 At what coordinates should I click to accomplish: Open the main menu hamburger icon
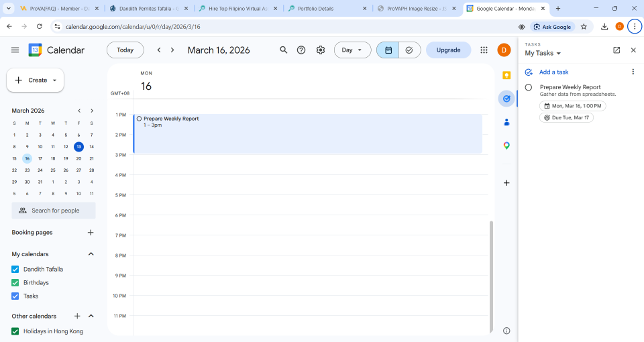tap(15, 50)
